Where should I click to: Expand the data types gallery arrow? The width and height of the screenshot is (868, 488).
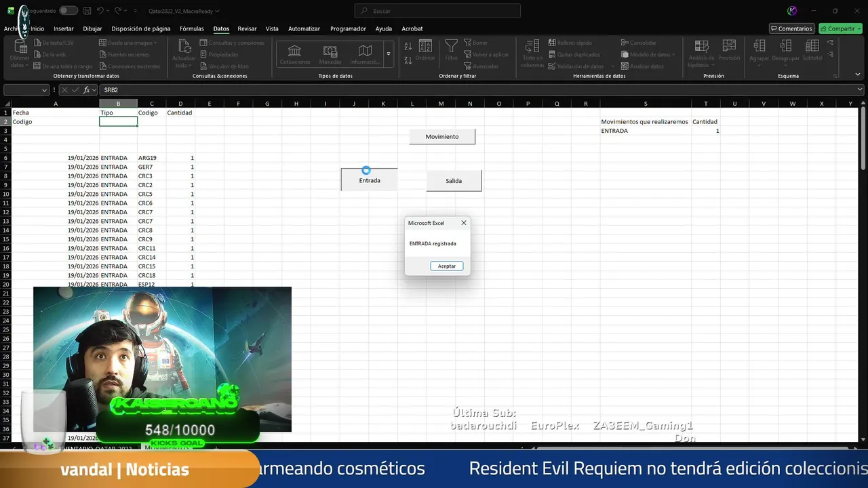389,54
